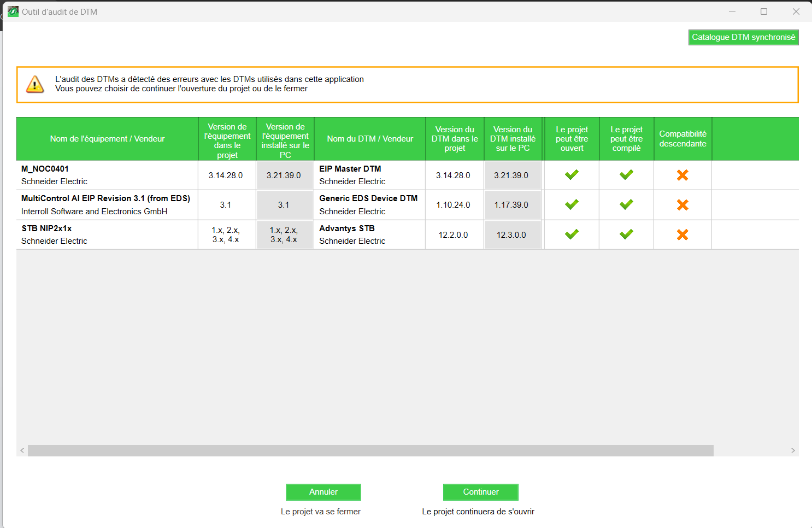Viewport: 812px width, 528px height.
Task: Click the left arrow of horizontal scrollbar
Action: 22,450
